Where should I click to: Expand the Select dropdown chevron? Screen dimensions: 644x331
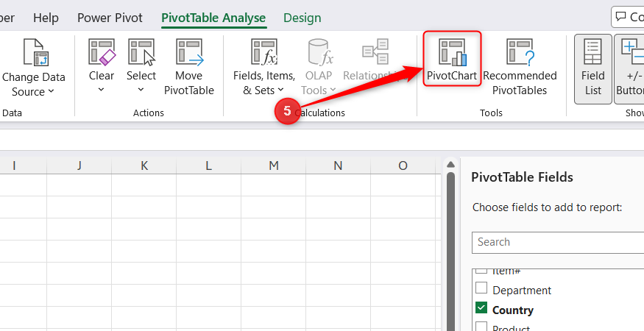(141, 90)
